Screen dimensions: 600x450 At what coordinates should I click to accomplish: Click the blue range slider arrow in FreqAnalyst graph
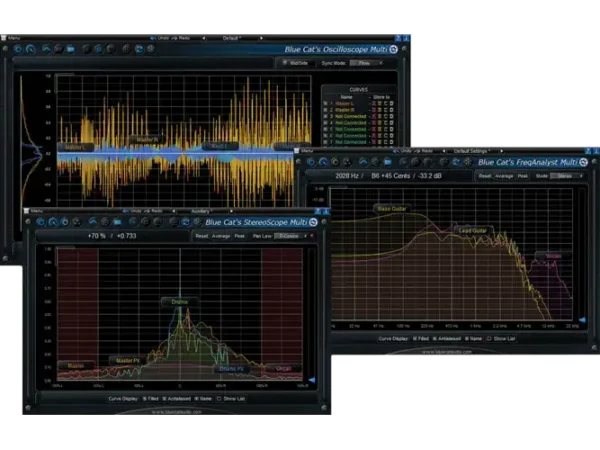coord(582,320)
